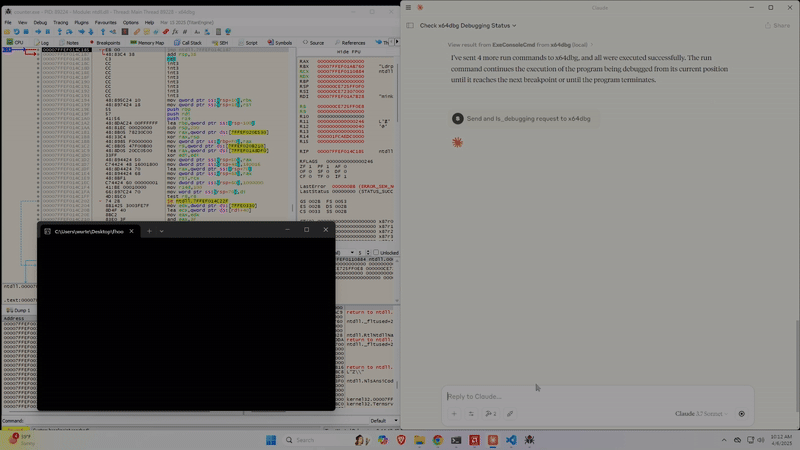Open the Claude 3.7 Sonnet model selector

pyautogui.click(x=701, y=414)
